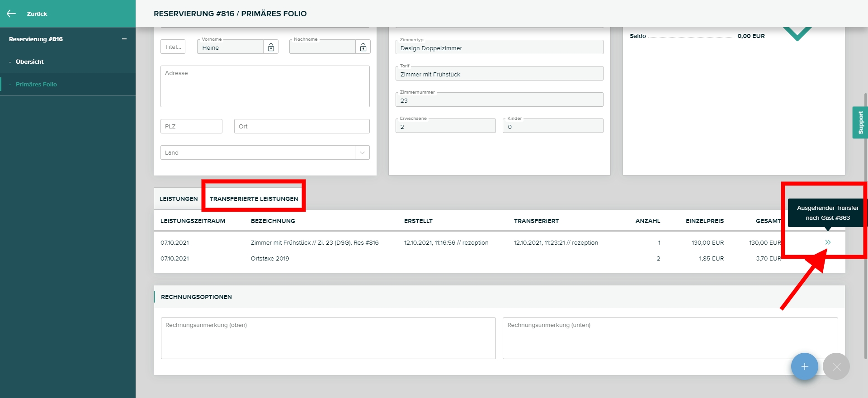The width and height of the screenshot is (868, 398).
Task: Open Übersicht in the sidebar
Action: point(30,62)
